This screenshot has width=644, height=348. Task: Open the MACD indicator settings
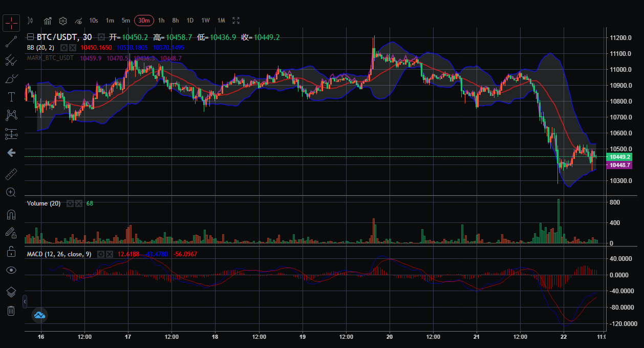point(101,254)
